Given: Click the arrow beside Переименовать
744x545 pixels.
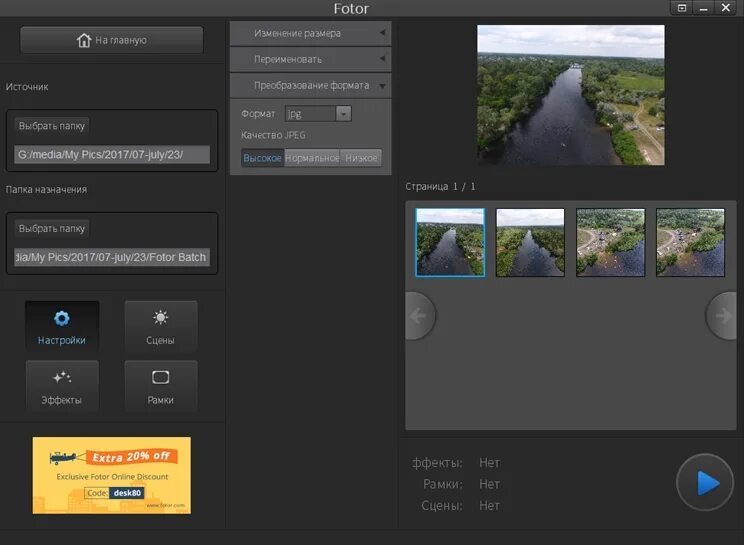Looking at the screenshot, I should (382, 59).
